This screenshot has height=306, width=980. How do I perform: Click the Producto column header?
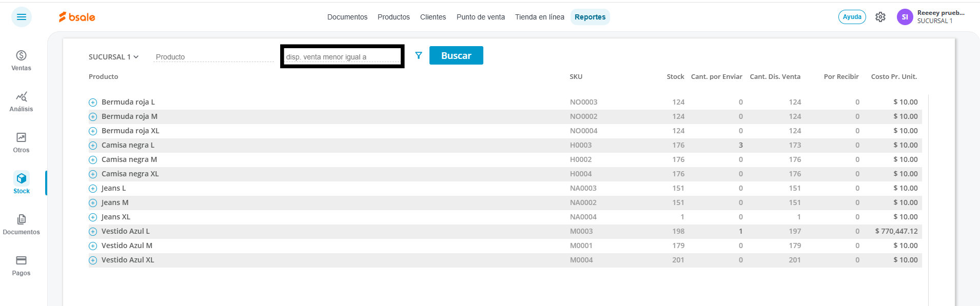103,77
